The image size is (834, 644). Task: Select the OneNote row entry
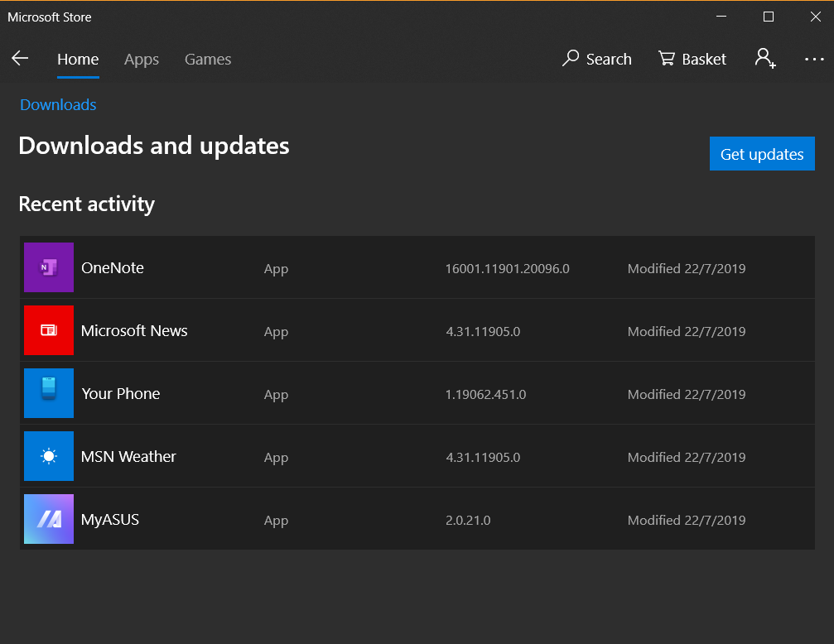pos(373,267)
